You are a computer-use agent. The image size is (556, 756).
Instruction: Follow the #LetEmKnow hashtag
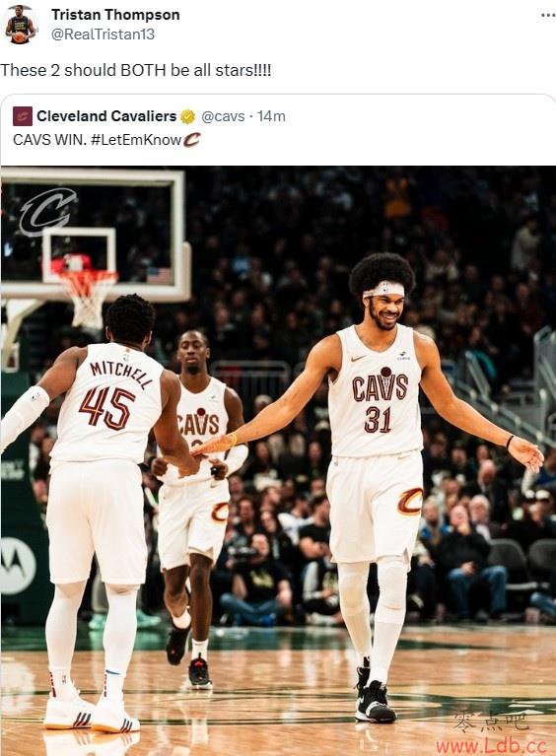pyautogui.click(x=136, y=140)
